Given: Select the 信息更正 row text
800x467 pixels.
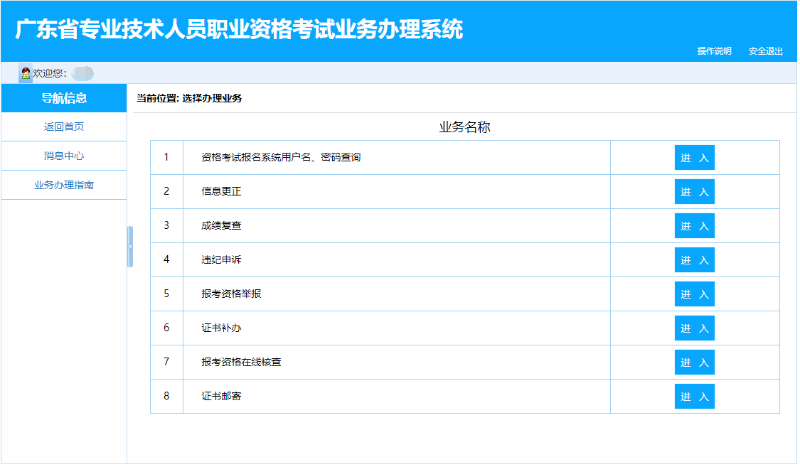Looking at the screenshot, I should pyautogui.click(x=222, y=192).
